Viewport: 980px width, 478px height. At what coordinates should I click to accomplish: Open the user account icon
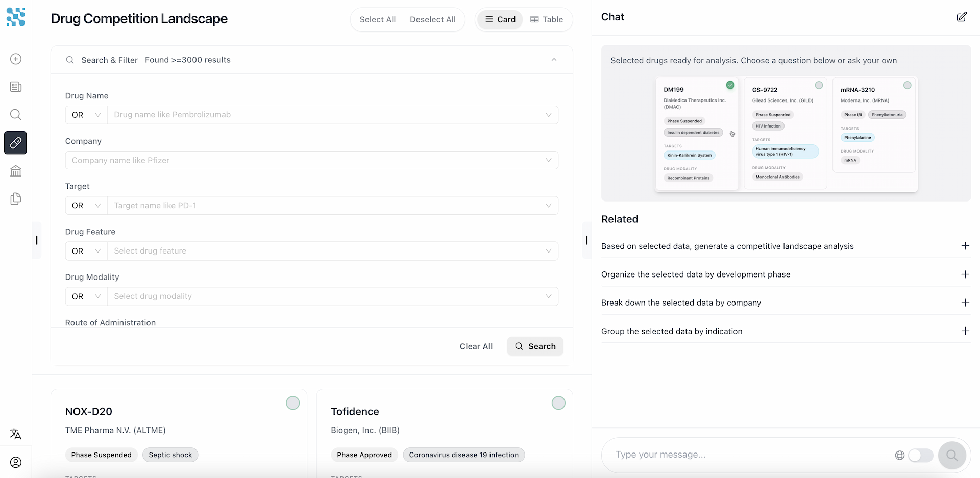coord(16,462)
